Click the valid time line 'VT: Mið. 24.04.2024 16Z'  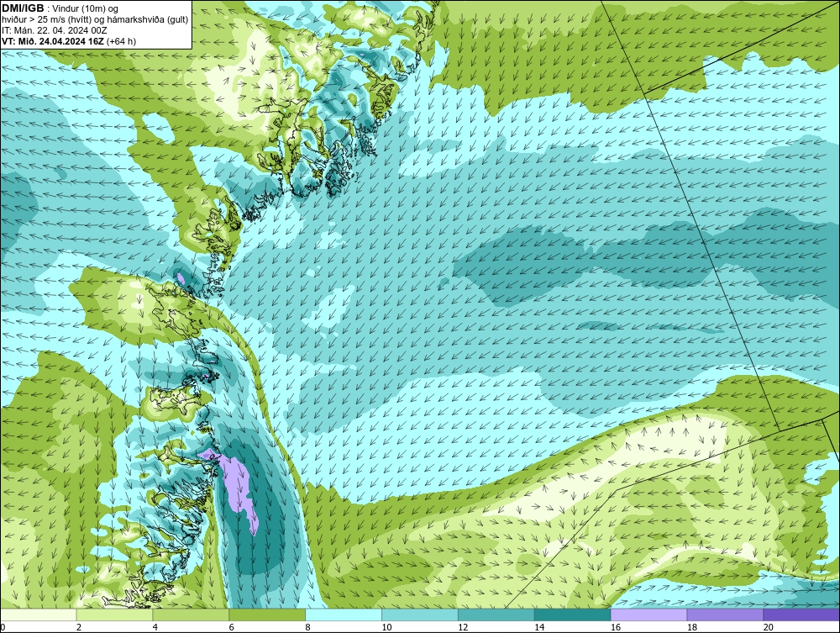(x=54, y=41)
